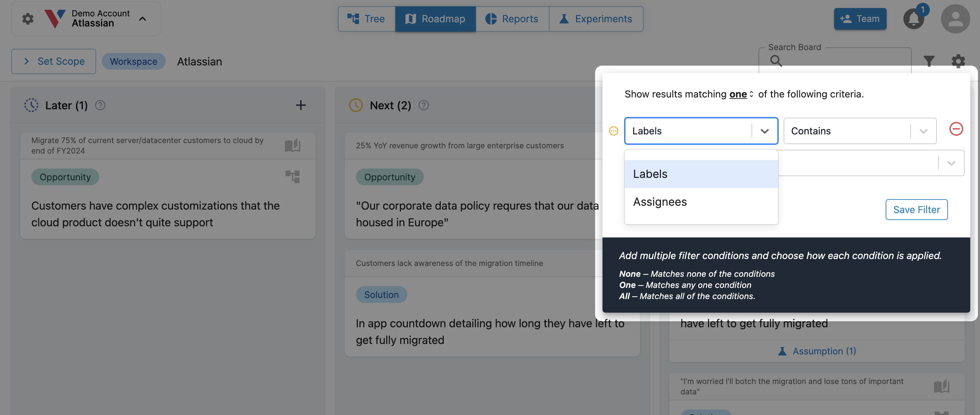Click '25% YoY revenue growth' header text
This screenshot has width=980, height=415.
[460, 145]
